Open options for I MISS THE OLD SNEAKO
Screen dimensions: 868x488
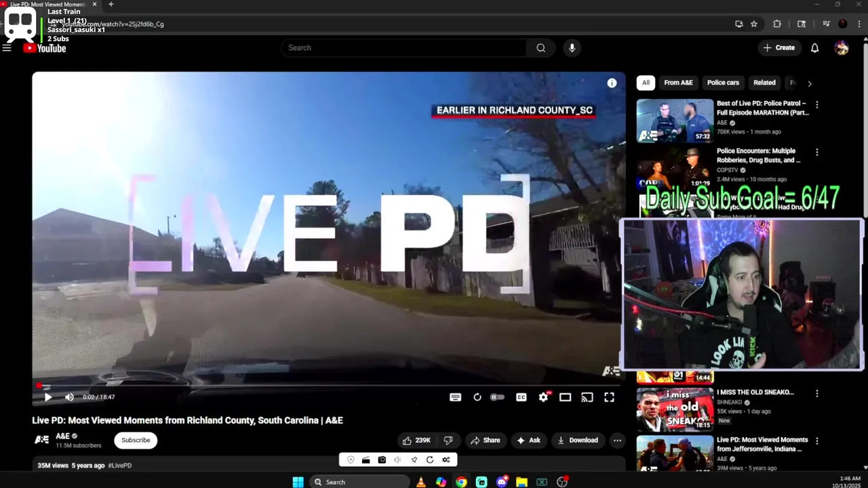point(816,393)
